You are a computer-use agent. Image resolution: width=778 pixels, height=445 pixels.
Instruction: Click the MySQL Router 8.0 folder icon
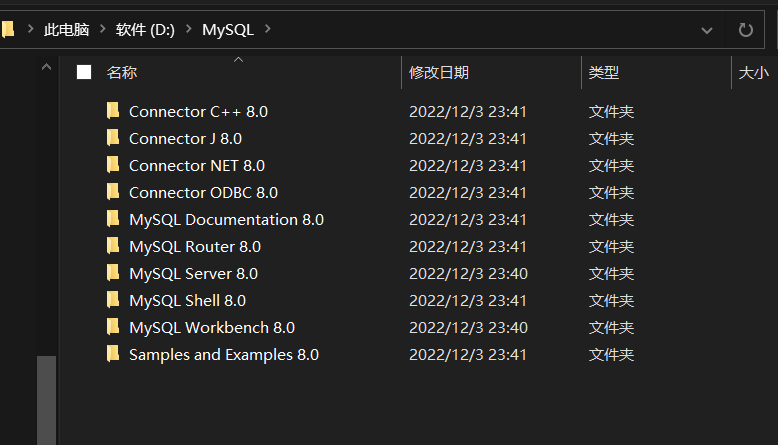[113, 246]
